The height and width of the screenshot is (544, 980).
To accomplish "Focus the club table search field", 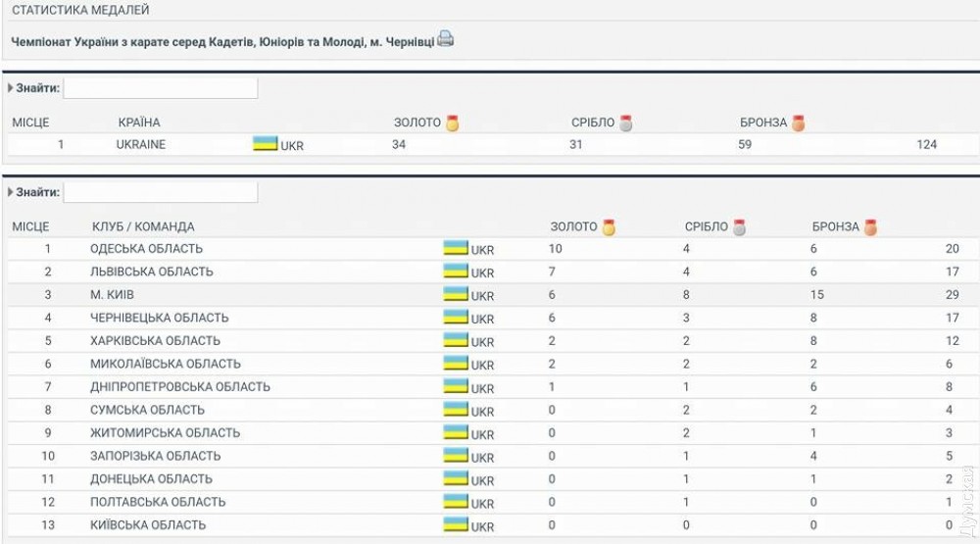I will [160, 192].
